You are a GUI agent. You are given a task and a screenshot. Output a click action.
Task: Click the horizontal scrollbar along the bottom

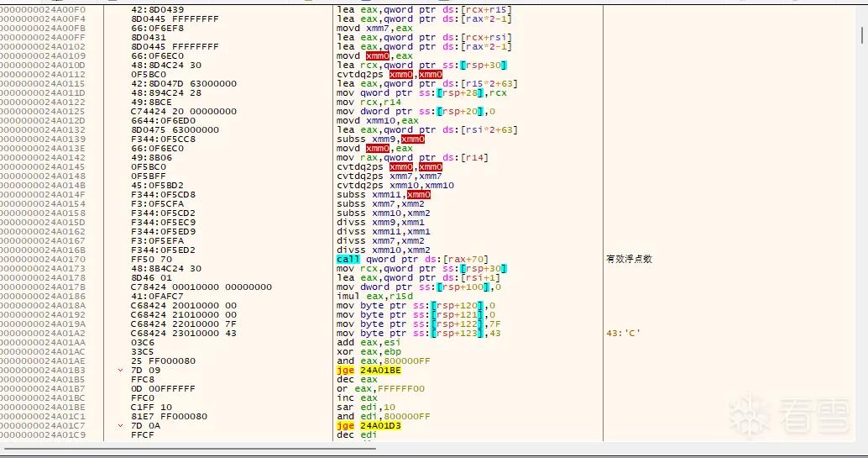tap(188, 448)
